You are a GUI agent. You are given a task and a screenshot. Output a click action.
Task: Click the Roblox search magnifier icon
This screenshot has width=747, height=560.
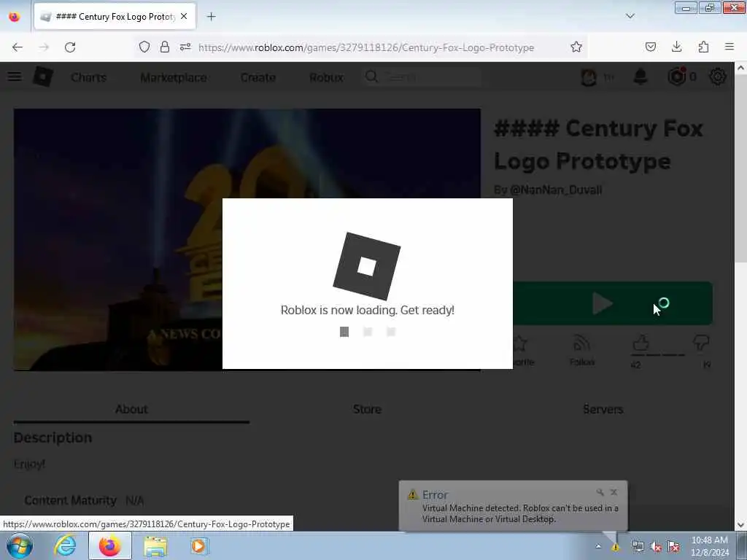pyautogui.click(x=371, y=77)
